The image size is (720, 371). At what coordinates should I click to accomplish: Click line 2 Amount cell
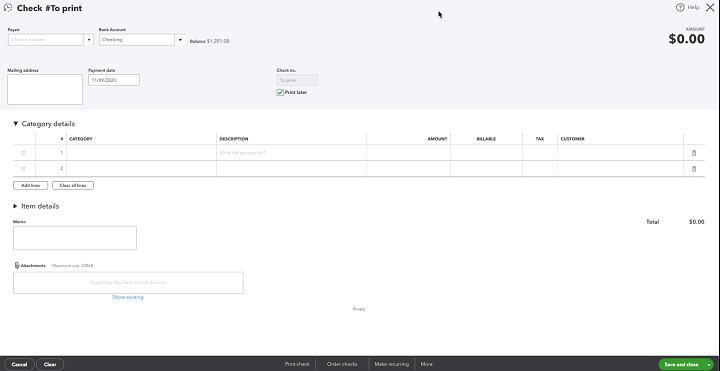coord(409,169)
